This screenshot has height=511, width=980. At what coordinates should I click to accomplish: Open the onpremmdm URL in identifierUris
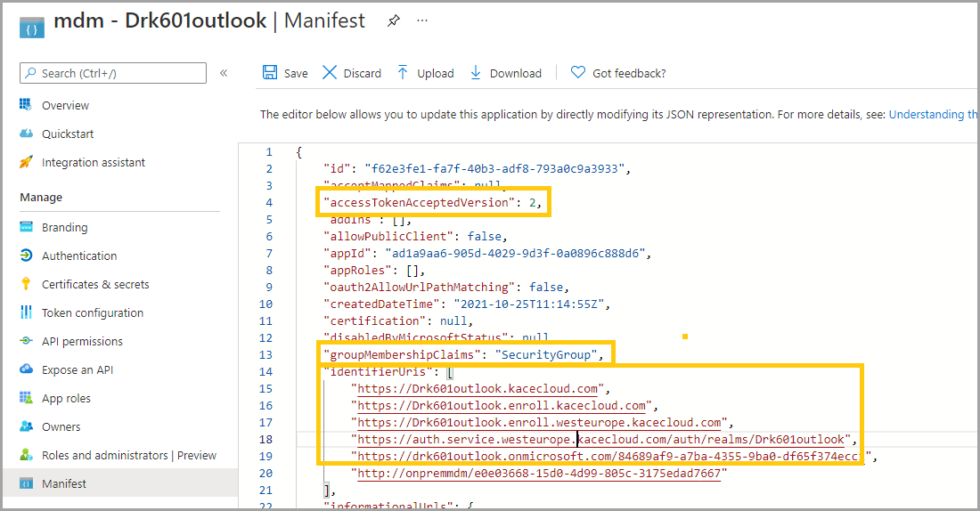click(542, 473)
